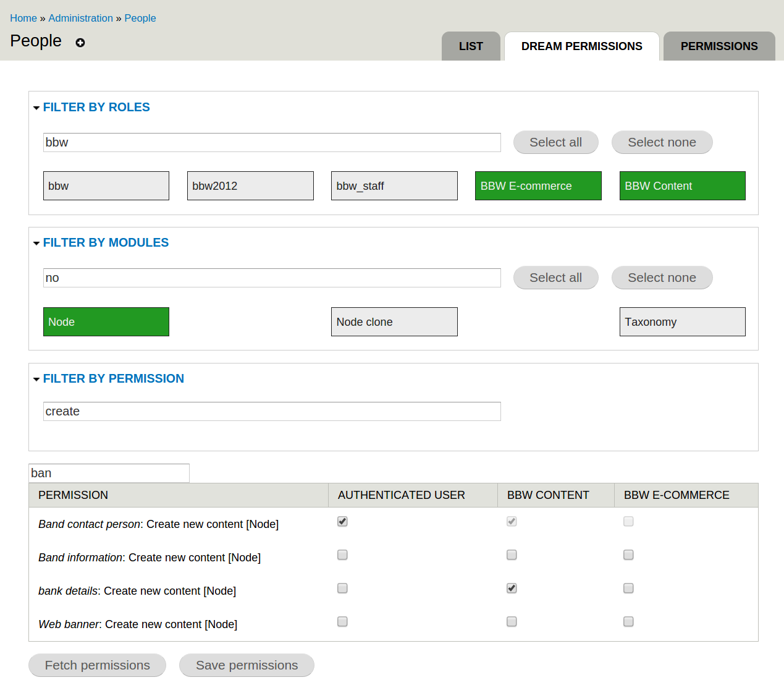The height and width of the screenshot is (693, 784).
Task: Collapse the Filter by Modules section
Action: (x=105, y=243)
